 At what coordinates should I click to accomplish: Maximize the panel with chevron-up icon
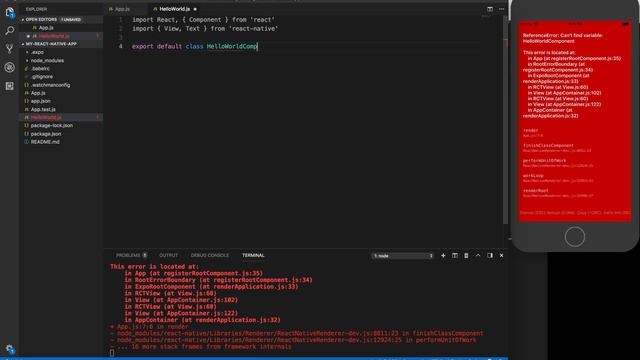pos(478,256)
